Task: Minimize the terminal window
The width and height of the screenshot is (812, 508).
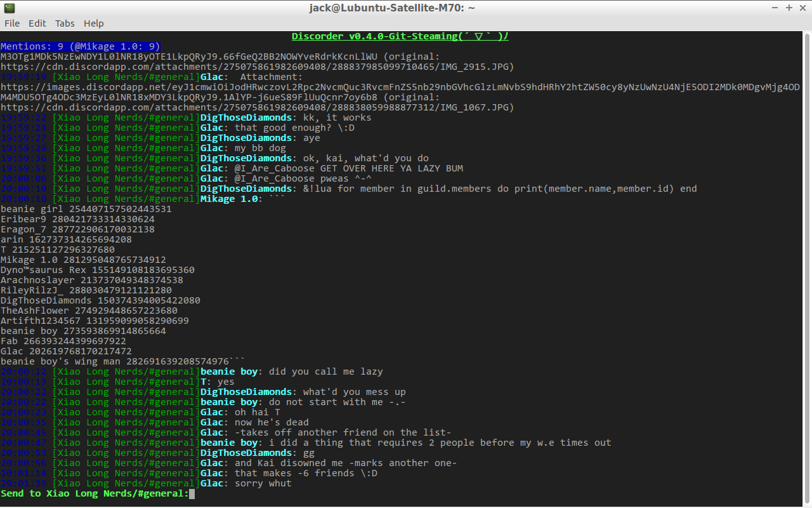Action: [776, 8]
